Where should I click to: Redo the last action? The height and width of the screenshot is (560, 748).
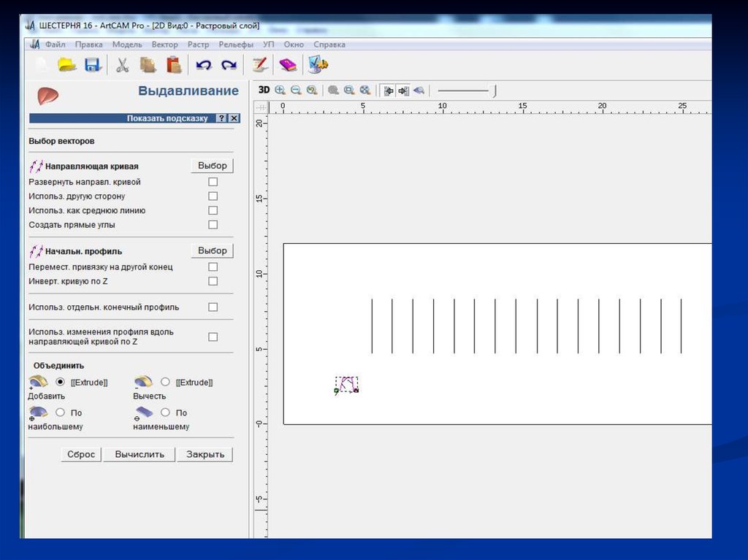(229, 65)
